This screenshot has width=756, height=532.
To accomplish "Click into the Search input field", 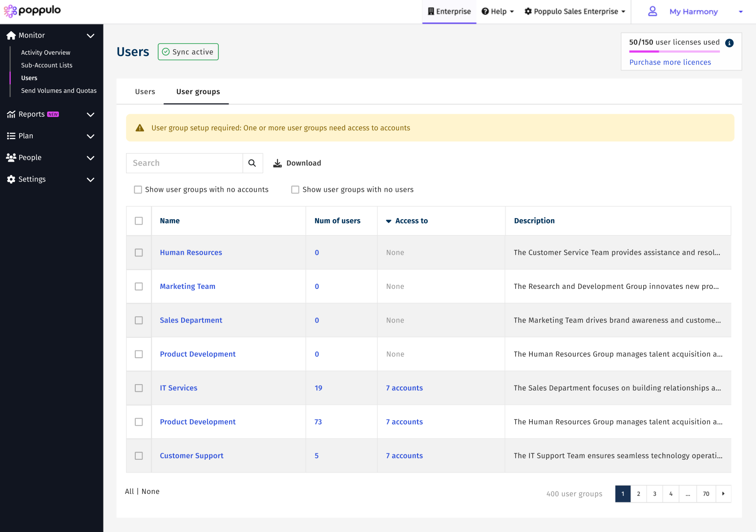I will click(x=185, y=163).
